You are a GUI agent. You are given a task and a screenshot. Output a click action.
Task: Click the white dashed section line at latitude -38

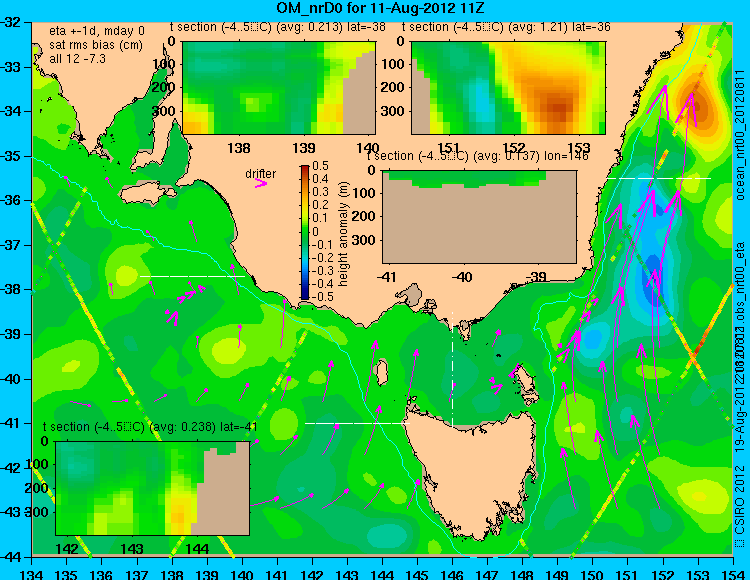[192, 276]
